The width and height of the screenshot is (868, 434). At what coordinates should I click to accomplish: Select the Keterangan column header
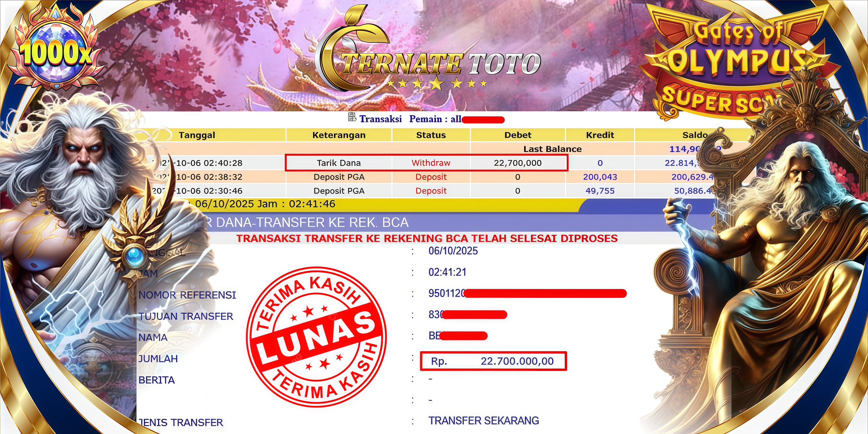point(339,135)
